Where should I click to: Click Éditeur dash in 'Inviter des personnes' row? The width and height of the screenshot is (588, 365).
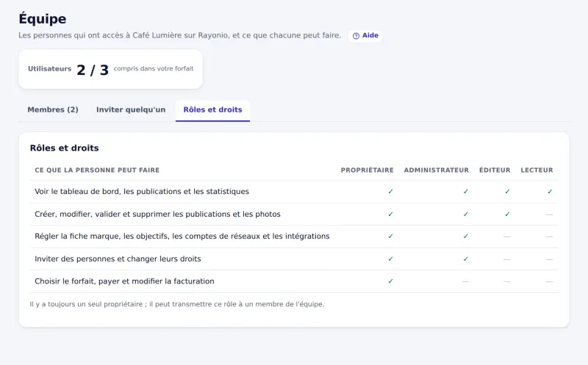507,259
